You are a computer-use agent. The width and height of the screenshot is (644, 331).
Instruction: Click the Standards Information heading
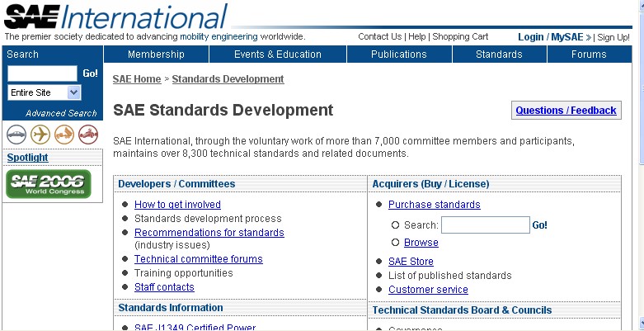click(171, 308)
